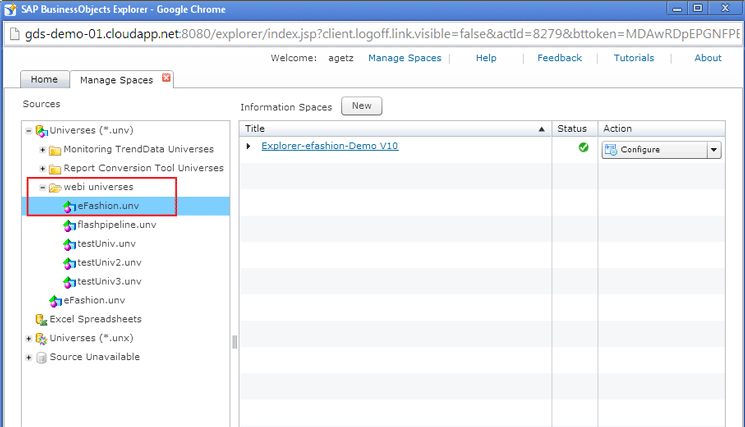Select the Source Unavailable label
Image resolution: width=745 pixels, height=427 pixels.
[x=95, y=357]
